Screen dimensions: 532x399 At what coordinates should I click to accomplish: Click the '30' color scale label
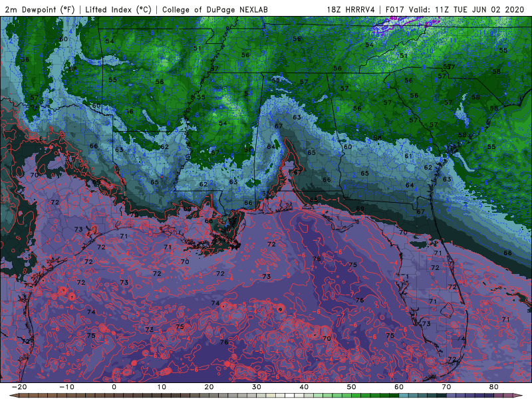(x=257, y=387)
